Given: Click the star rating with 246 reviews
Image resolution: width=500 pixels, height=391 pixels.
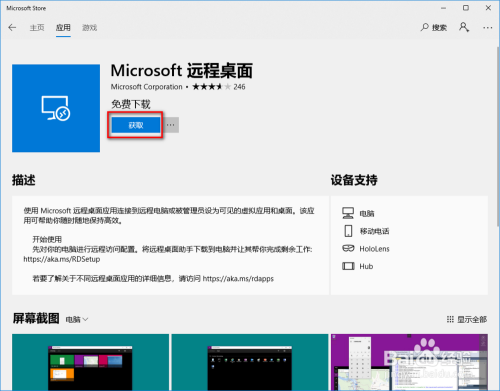Looking at the screenshot, I should pos(219,87).
